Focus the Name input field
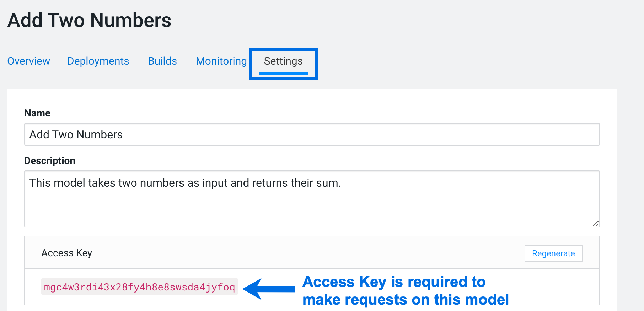 [312, 135]
